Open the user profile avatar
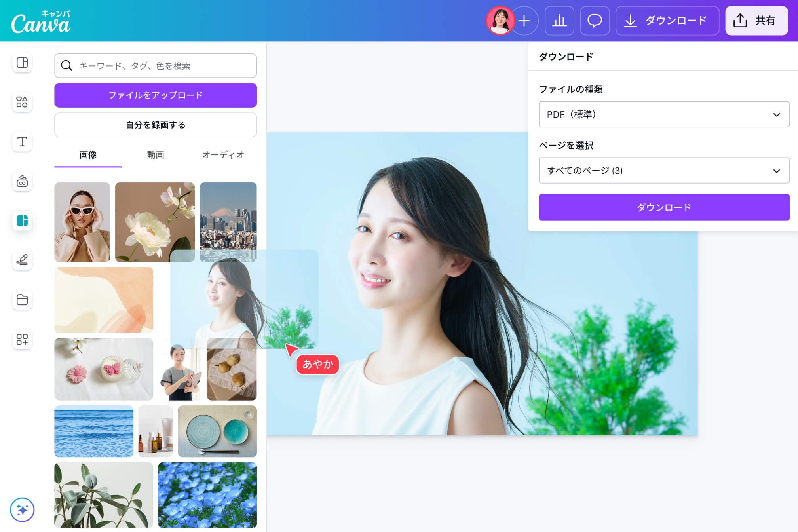798x532 pixels. click(x=500, y=21)
